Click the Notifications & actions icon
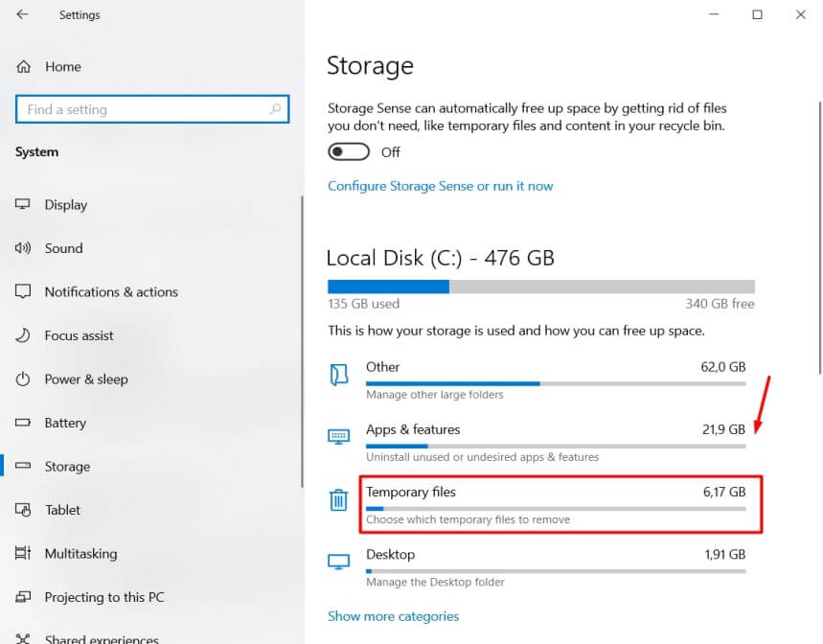Viewport: 823px width, 644px height. 23,291
